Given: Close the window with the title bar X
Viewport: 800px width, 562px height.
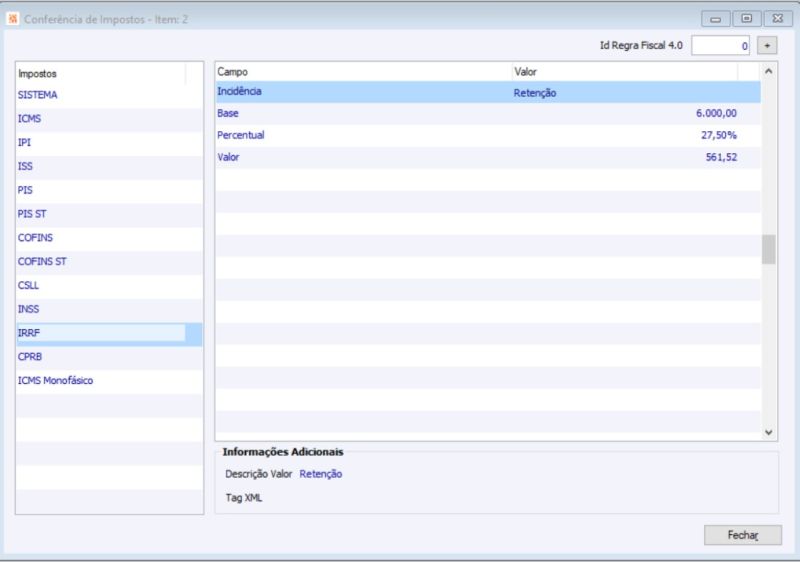Looking at the screenshot, I should 778,18.
